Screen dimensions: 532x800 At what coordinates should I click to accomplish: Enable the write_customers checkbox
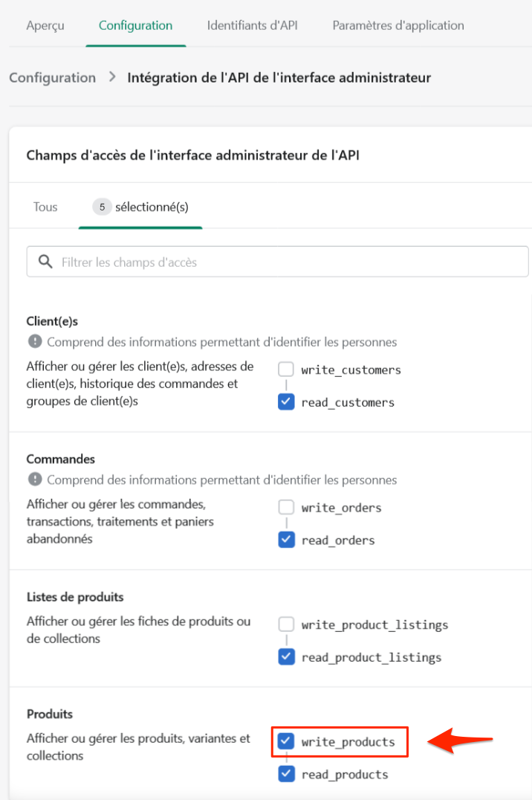286,370
